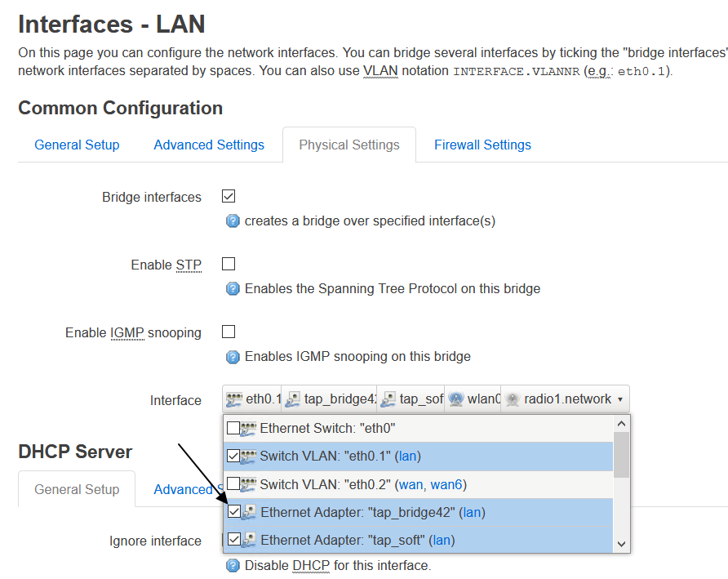
Task: Open the Advanced Settings tab
Action: pyautogui.click(x=209, y=145)
